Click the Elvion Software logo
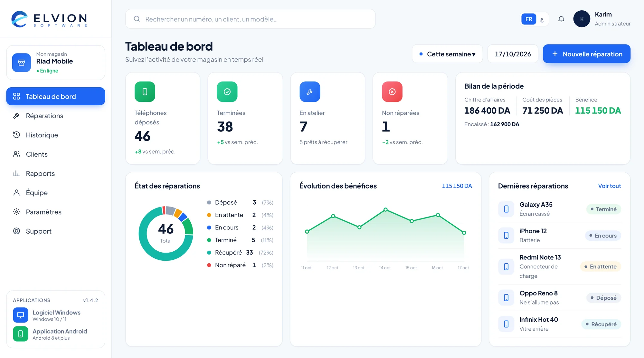644x358 pixels. [x=49, y=19]
